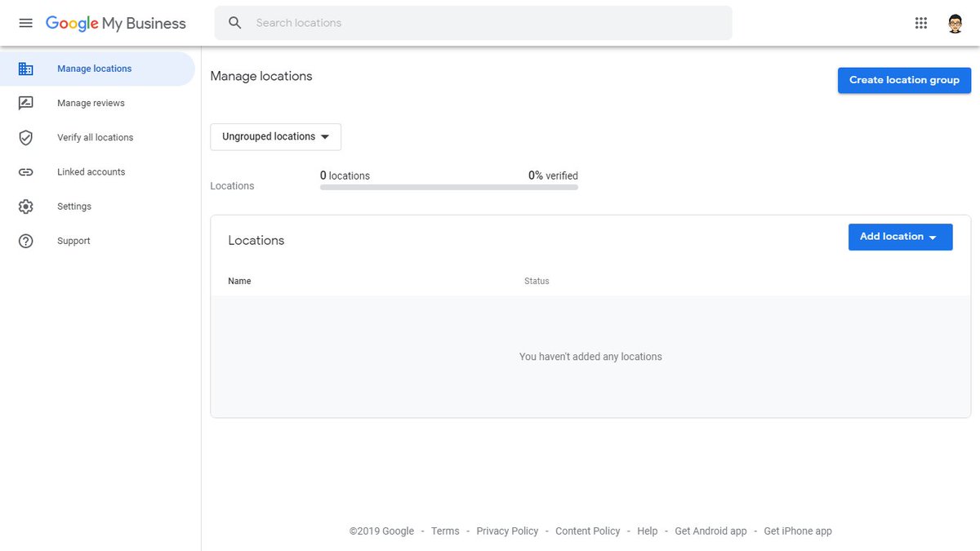Open the Add location dropdown

900,237
